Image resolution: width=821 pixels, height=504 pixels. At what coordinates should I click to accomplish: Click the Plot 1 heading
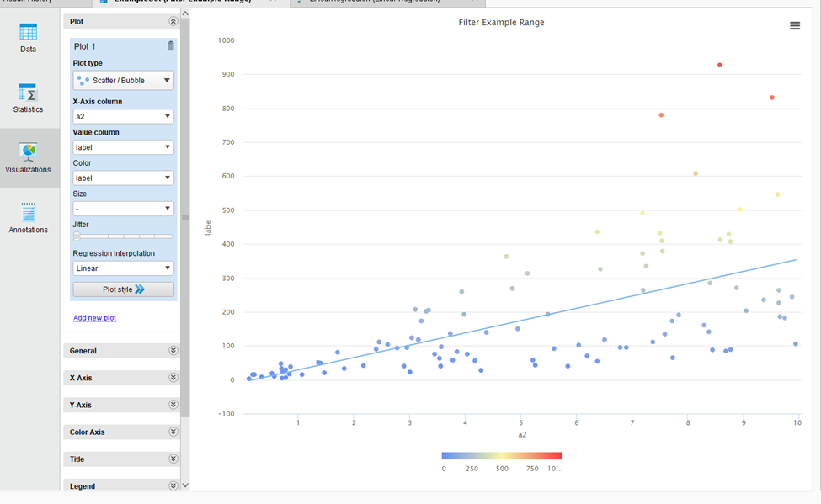point(84,46)
